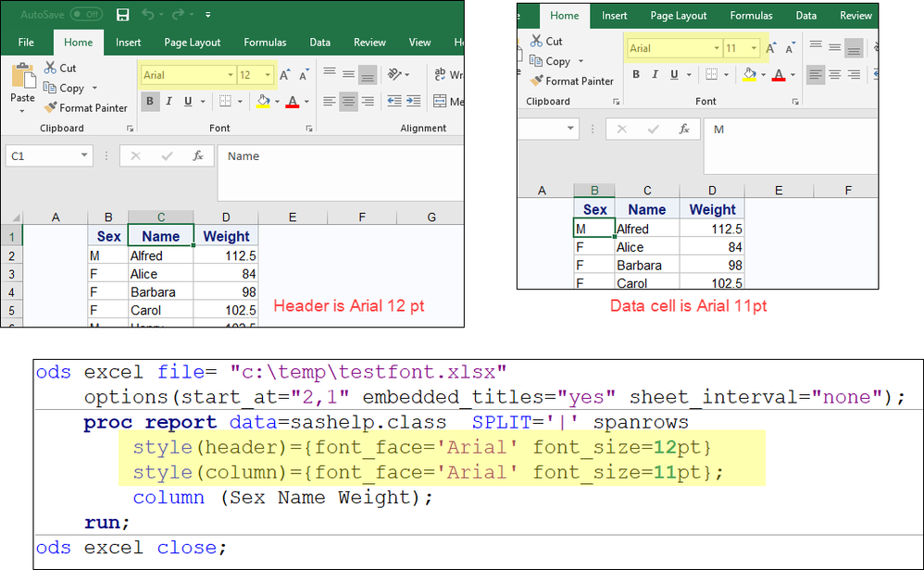Click the Increase Indent icon in Alignment group
The image size is (924, 570).
point(413,102)
